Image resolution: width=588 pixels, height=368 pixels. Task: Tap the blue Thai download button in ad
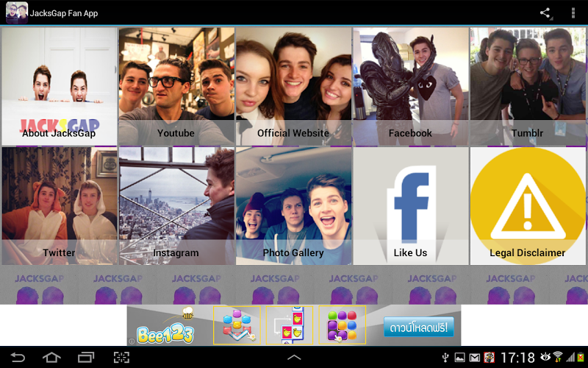pyautogui.click(x=419, y=327)
